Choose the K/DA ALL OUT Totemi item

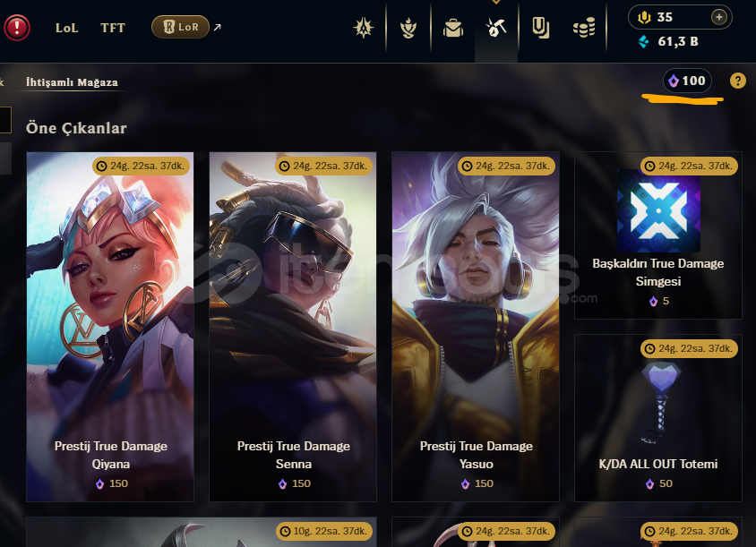[658, 418]
